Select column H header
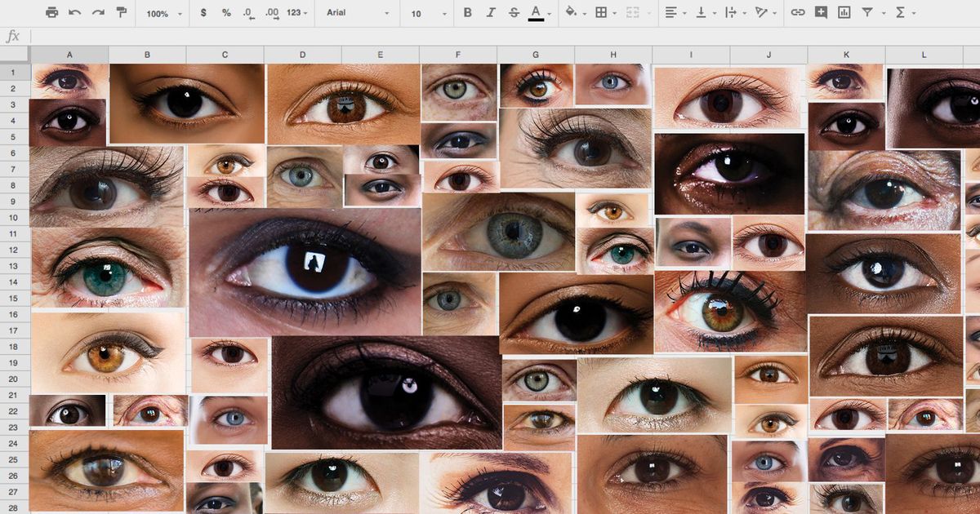The image size is (980, 514). click(613, 55)
